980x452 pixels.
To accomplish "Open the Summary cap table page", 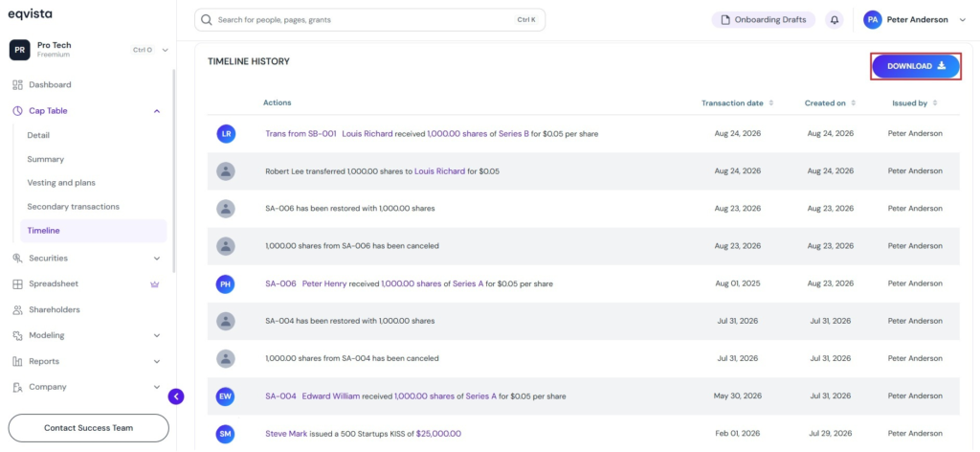I will pyautogui.click(x=46, y=159).
